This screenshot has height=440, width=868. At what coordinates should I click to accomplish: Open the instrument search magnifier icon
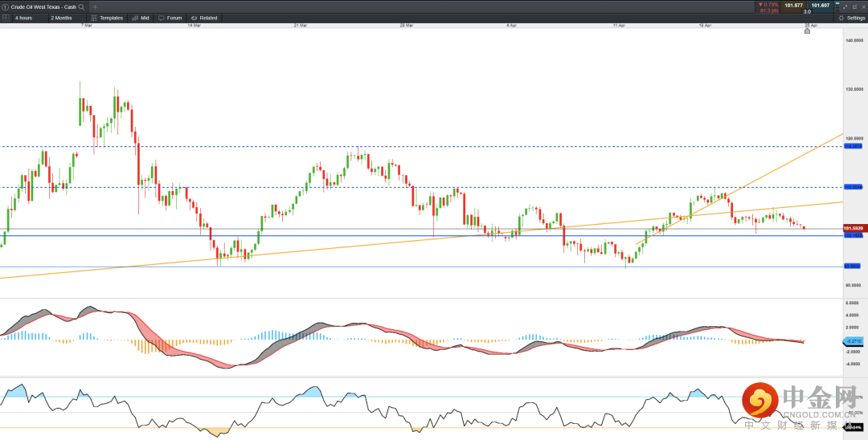click(x=81, y=6)
